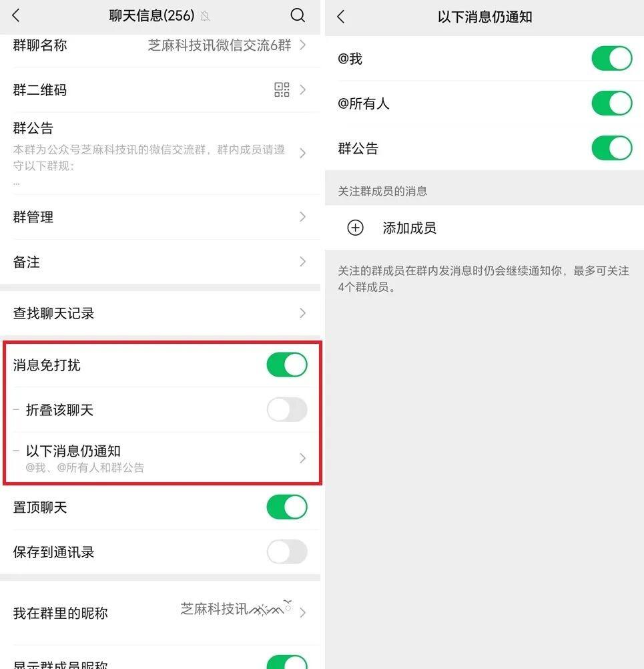Disable the @所有人 notification switch
644x669 pixels.
(612, 103)
